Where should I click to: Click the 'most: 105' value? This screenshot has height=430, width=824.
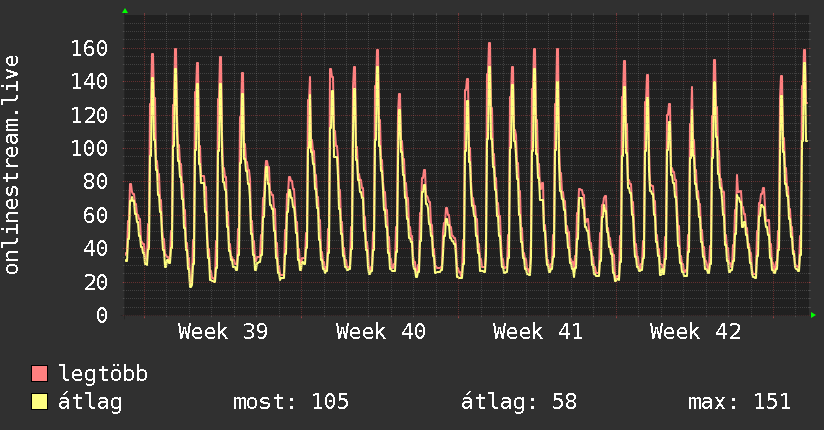coord(291,402)
